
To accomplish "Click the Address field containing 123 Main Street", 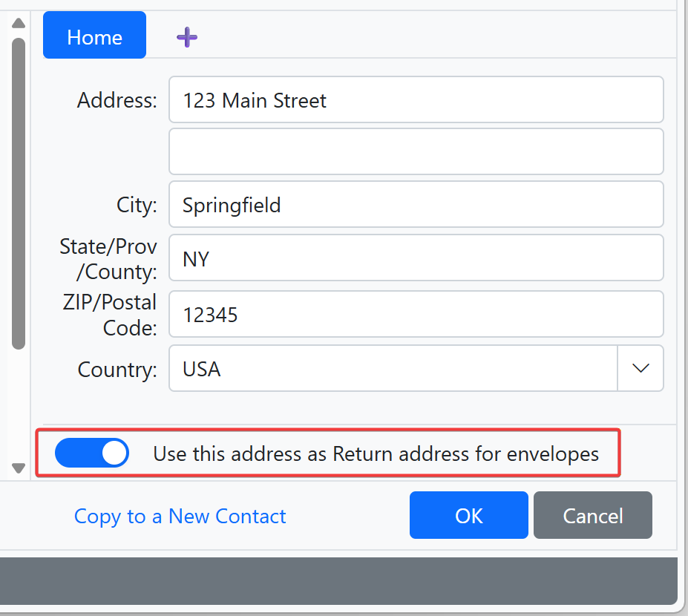I will 416,99.
